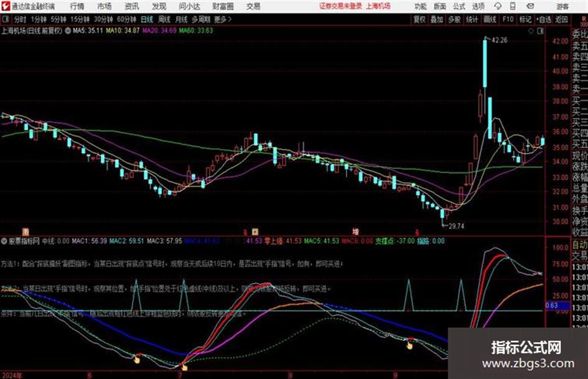Click the 标记 mark button
The width and height of the screenshot is (588, 379).
(525, 19)
